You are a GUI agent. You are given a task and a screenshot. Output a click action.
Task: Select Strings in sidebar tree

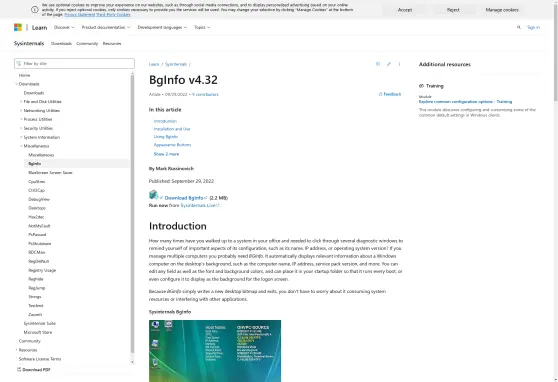pyautogui.click(x=35, y=297)
